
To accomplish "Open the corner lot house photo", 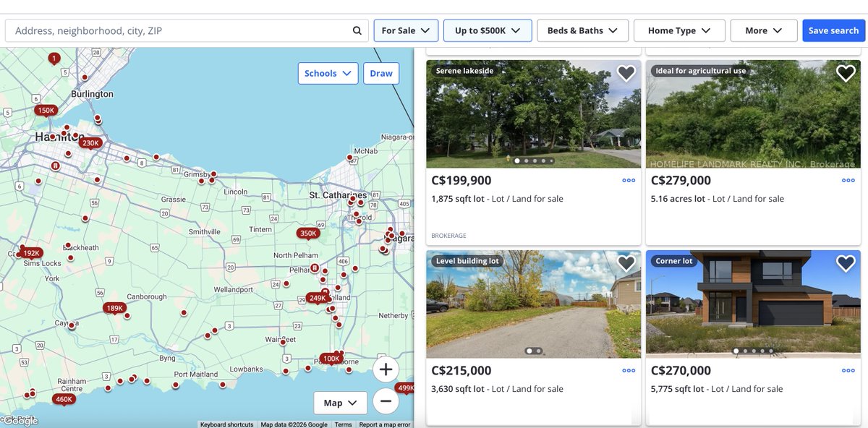I will point(753,304).
